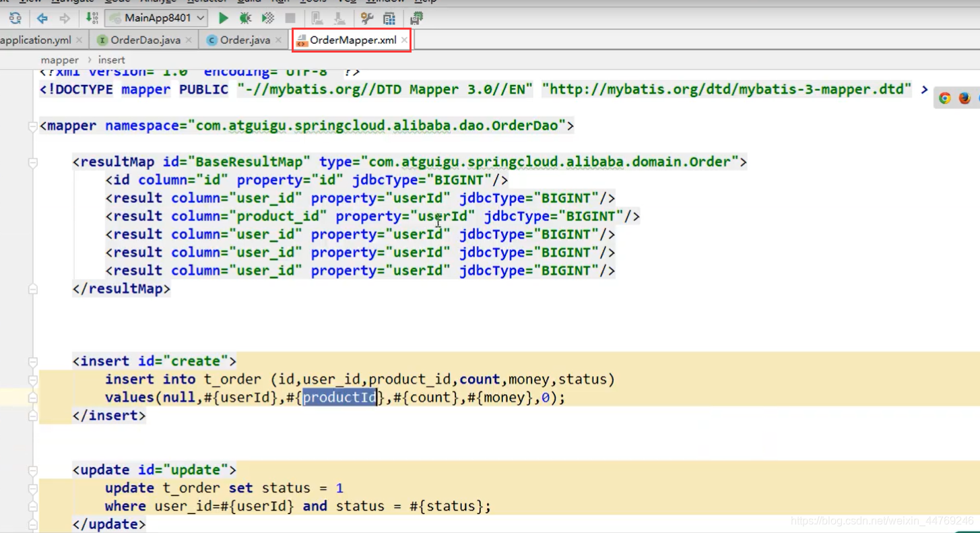Run with coverage icon
This screenshot has height=533, width=980.
[x=268, y=18]
